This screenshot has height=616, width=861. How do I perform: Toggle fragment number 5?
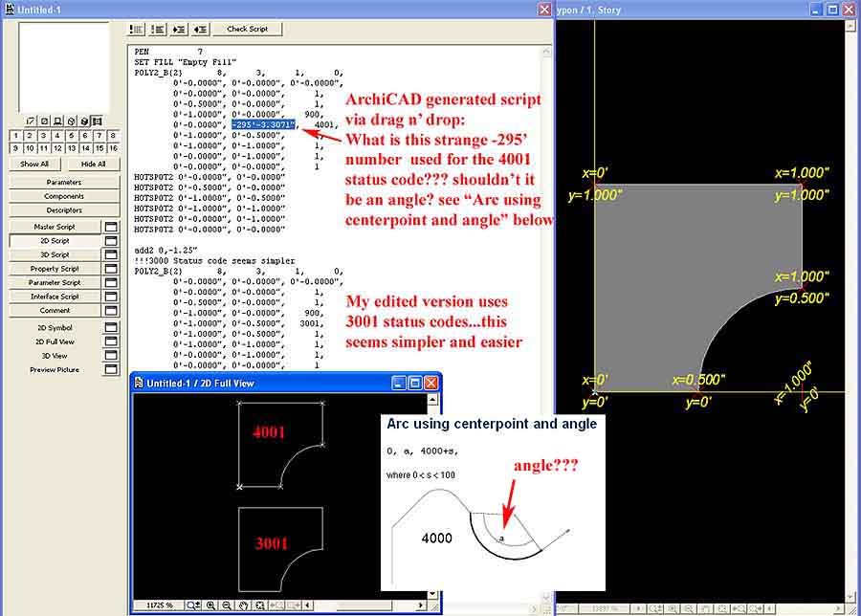point(72,135)
